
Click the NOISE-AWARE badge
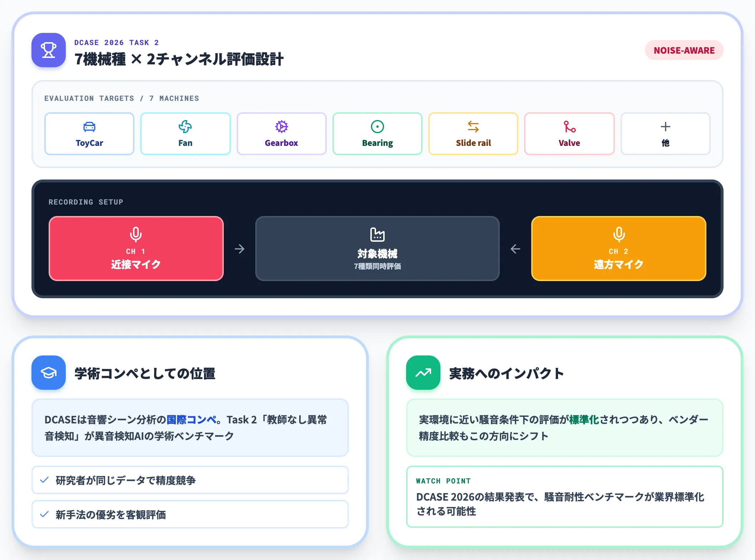(x=684, y=50)
